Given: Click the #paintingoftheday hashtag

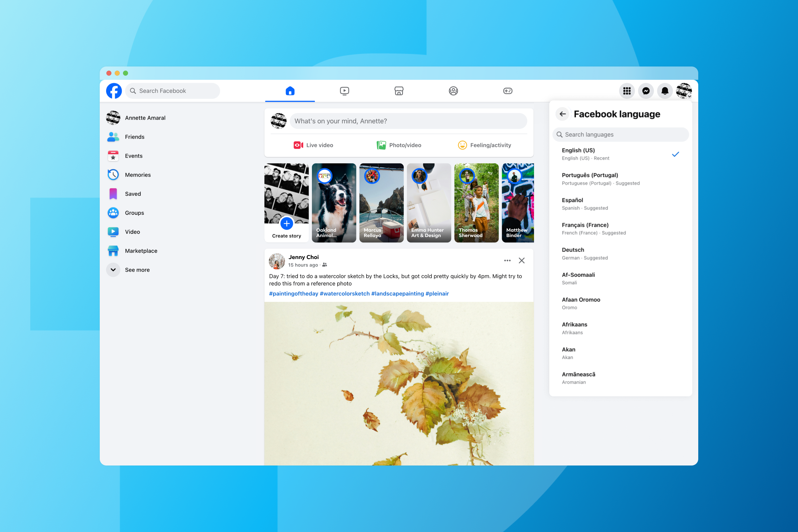Looking at the screenshot, I should [x=294, y=294].
